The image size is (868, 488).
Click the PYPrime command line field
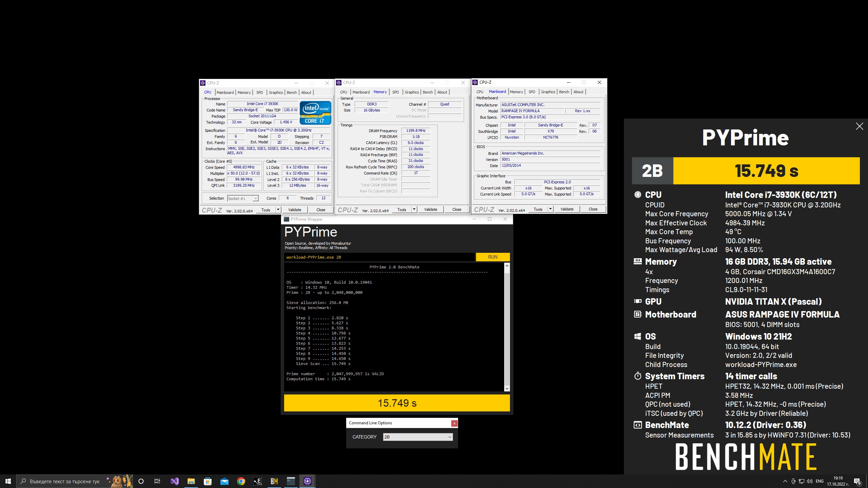click(x=379, y=257)
